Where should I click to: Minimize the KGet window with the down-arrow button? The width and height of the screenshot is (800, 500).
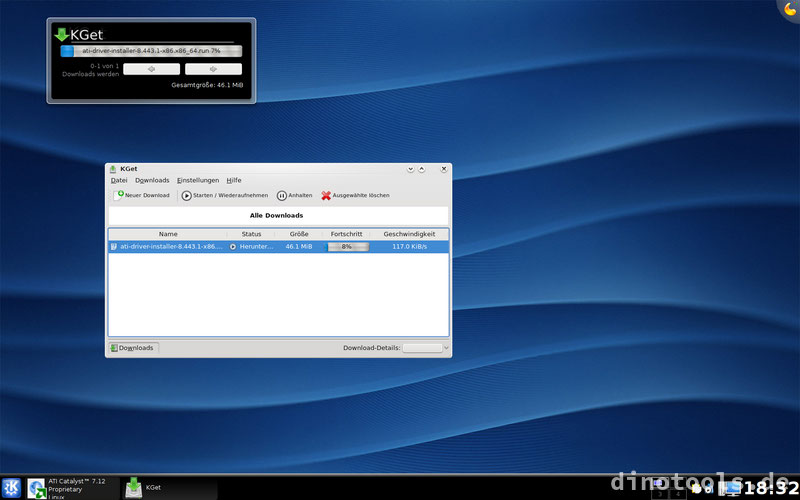pos(410,169)
